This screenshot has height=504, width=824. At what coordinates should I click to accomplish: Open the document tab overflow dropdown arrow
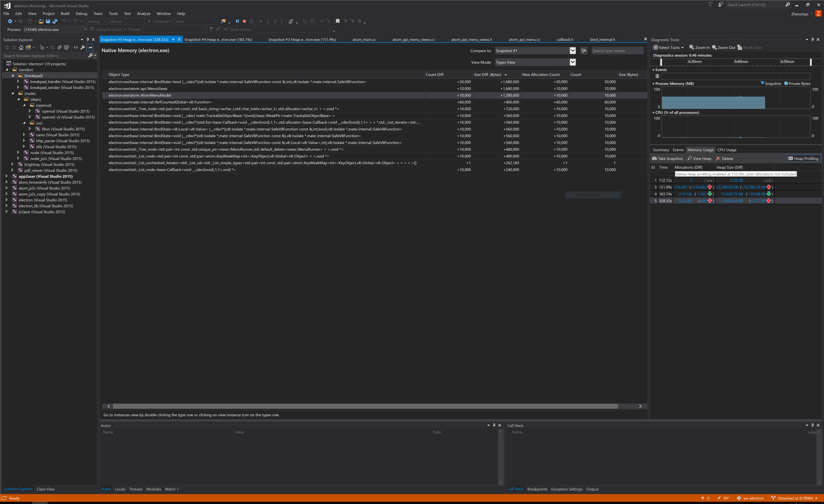tap(645, 40)
